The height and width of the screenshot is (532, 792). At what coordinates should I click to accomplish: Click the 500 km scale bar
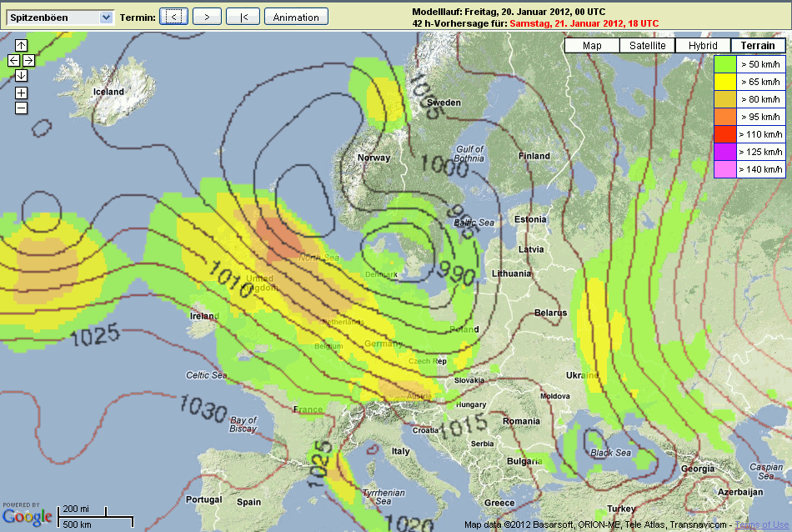point(96,522)
